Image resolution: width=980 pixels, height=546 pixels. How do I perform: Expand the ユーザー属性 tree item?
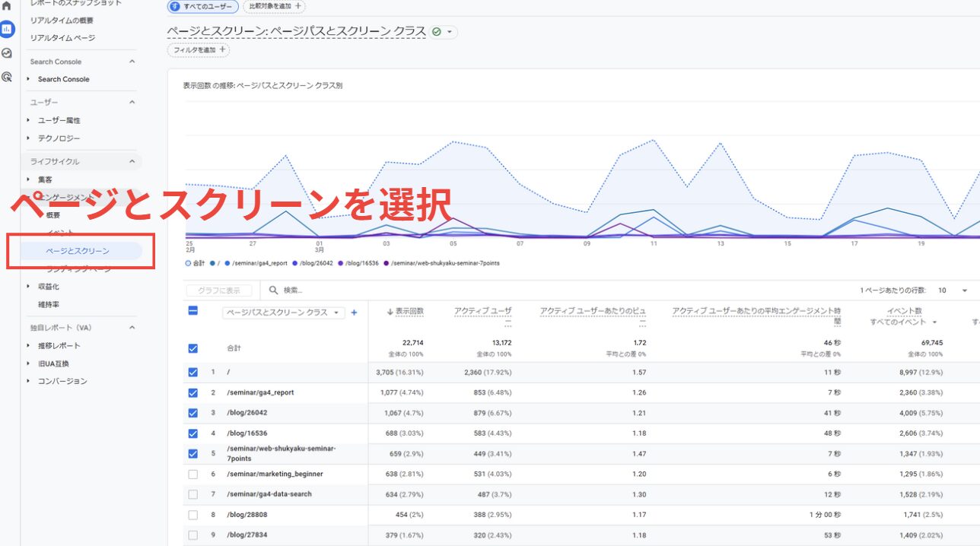pos(28,120)
